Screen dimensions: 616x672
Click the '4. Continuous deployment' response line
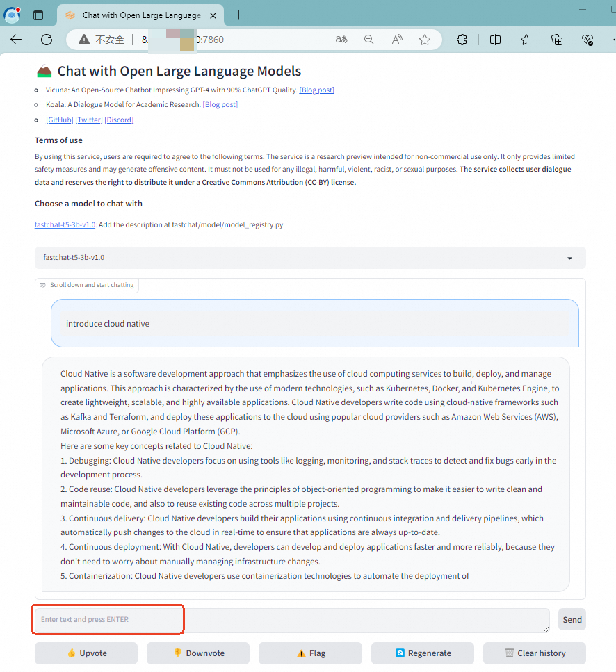tap(307, 554)
